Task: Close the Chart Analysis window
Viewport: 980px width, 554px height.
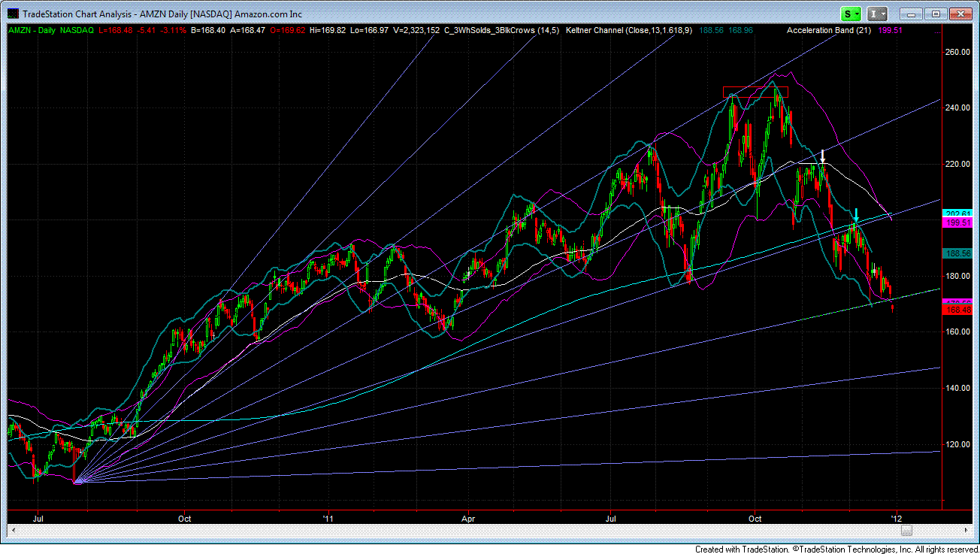Action: (960, 14)
